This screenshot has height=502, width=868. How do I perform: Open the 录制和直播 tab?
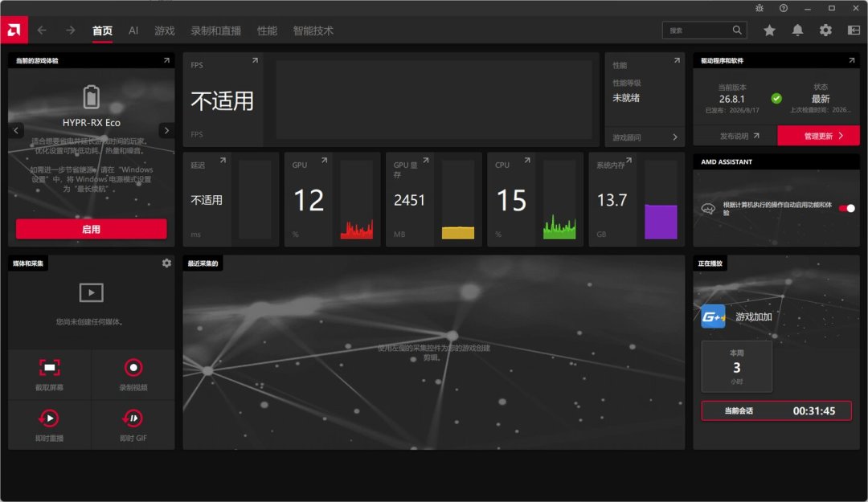(216, 31)
